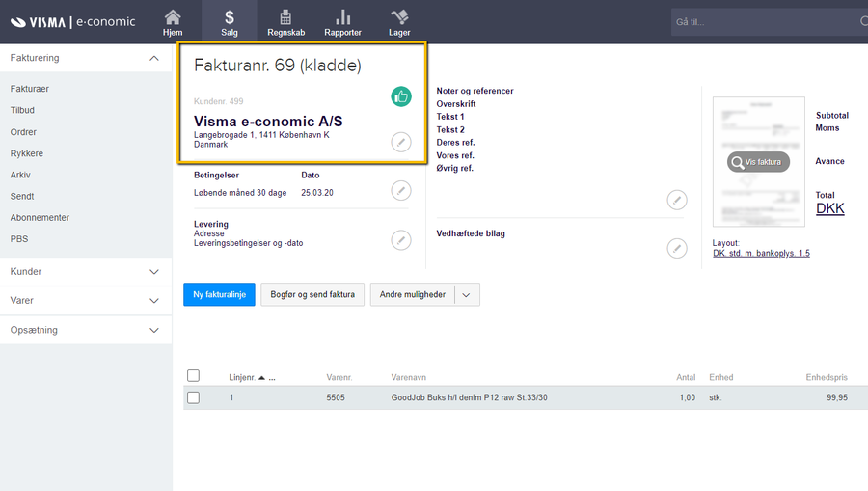Open the Lager inventory icon

pyautogui.click(x=399, y=22)
